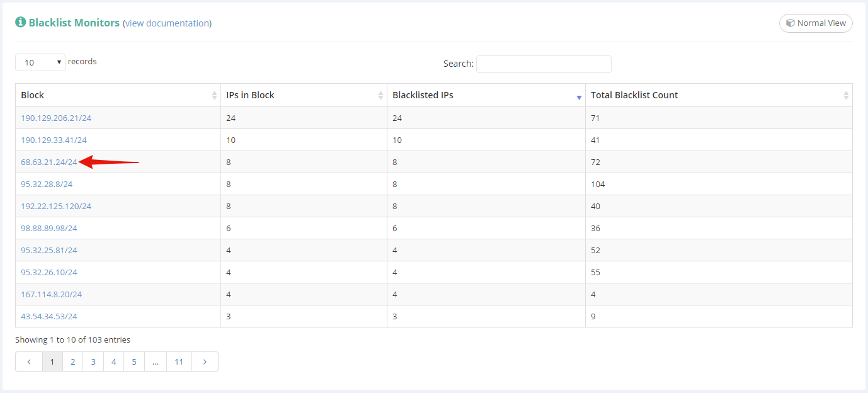Image resolution: width=868 pixels, height=393 pixels.
Task: Open block 43.54.34.53/24
Action: [49, 317]
